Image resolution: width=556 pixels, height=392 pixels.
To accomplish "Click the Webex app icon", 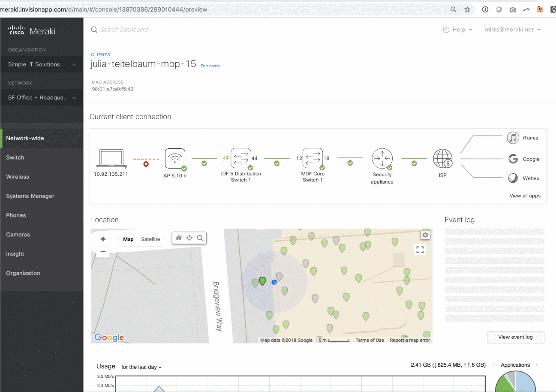I will (513, 178).
